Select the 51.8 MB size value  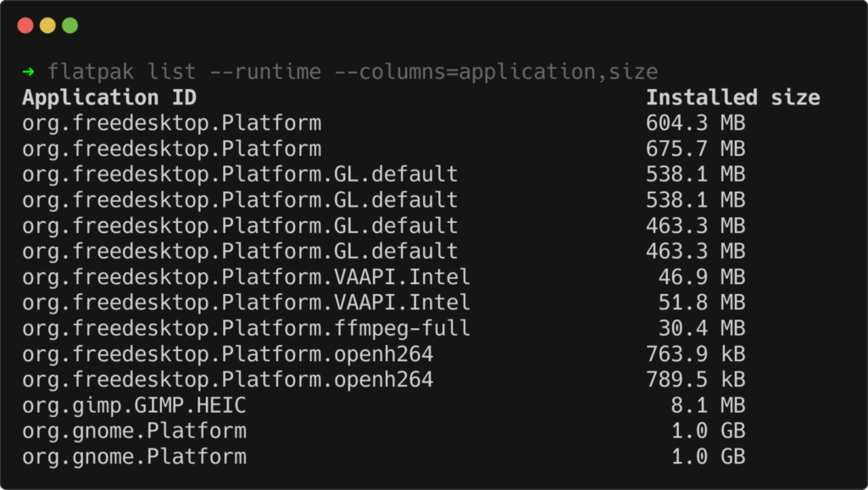pos(701,303)
